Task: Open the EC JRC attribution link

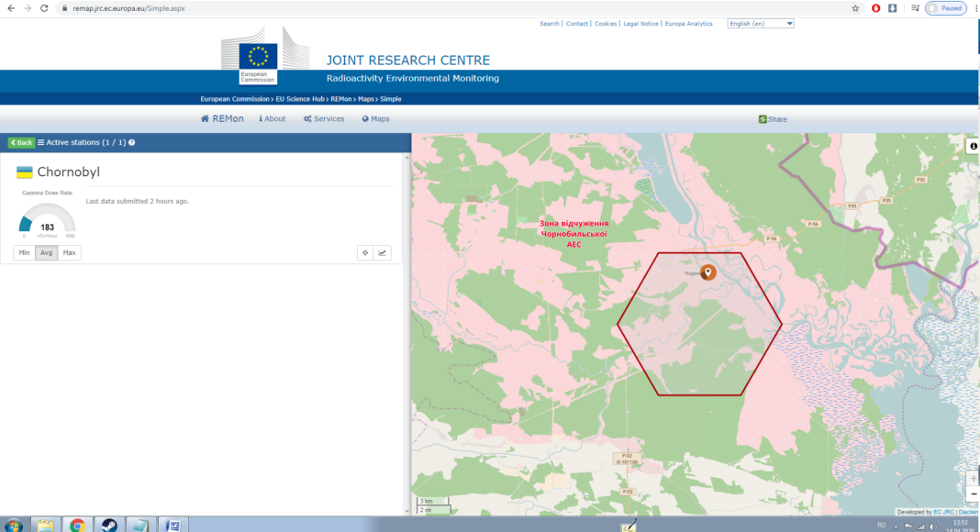Action: 943,512
